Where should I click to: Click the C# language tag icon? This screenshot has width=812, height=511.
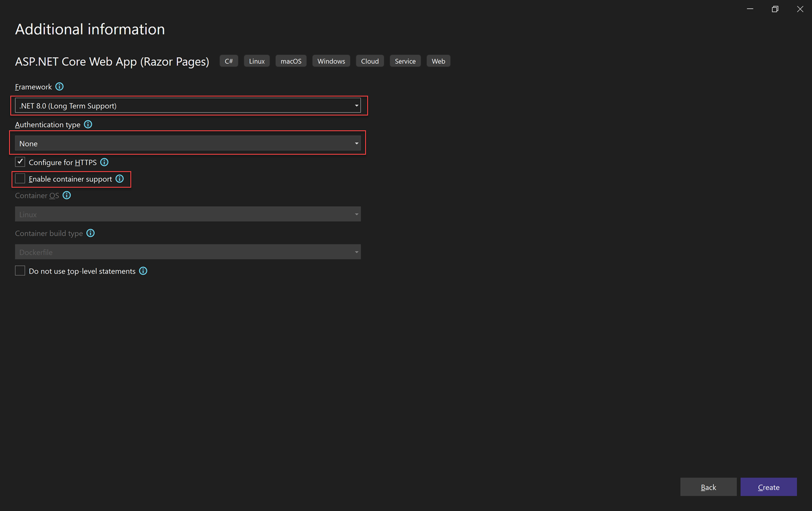pos(229,61)
